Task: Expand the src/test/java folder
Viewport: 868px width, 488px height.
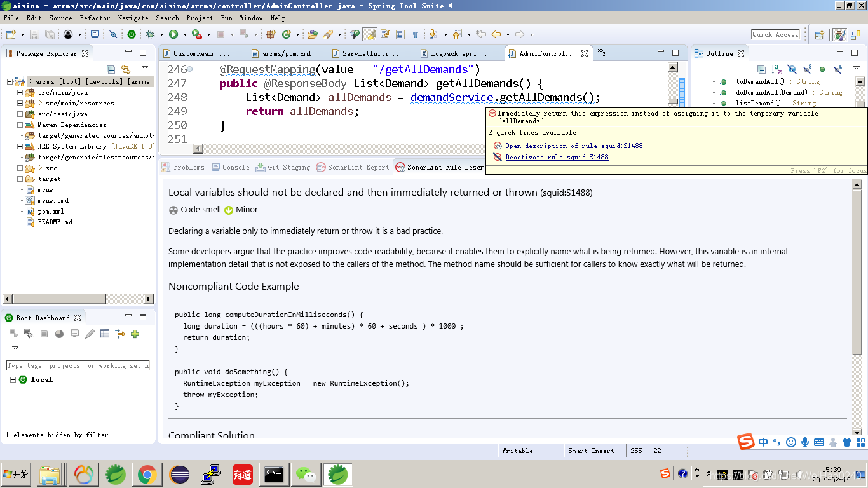Action: pyautogui.click(x=20, y=114)
